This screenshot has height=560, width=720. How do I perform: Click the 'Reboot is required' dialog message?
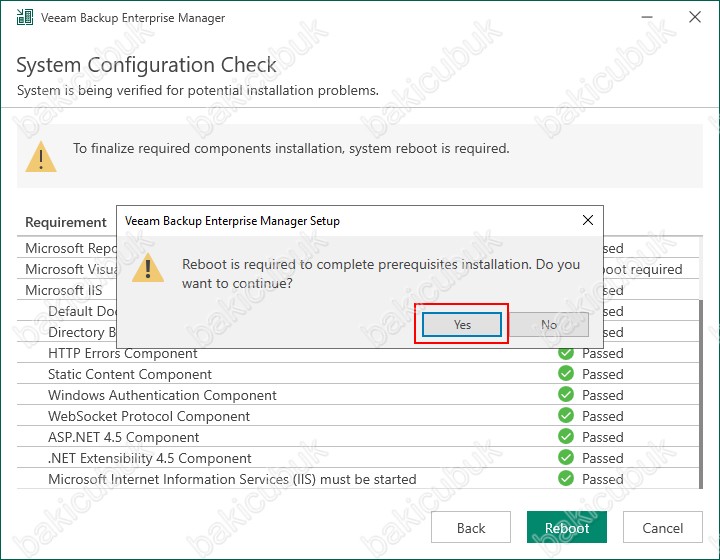click(x=381, y=274)
